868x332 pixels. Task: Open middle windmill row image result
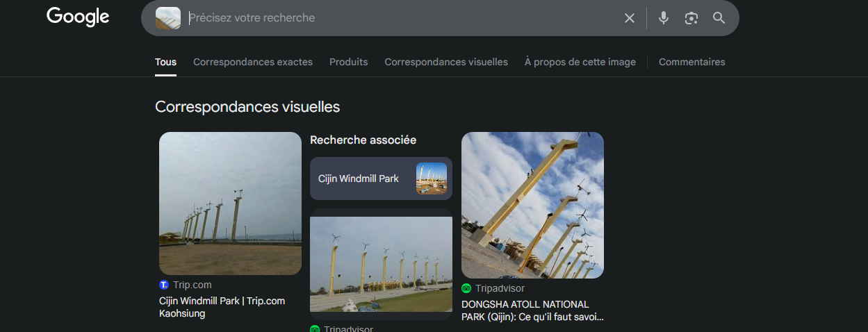[381, 264]
